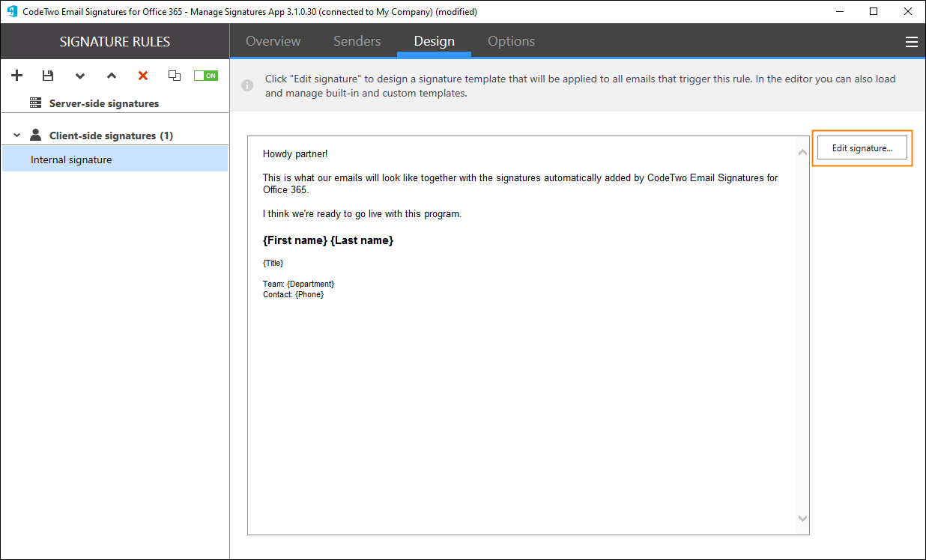926x560 pixels.
Task: Select the Internal signature rule
Action: 70,159
